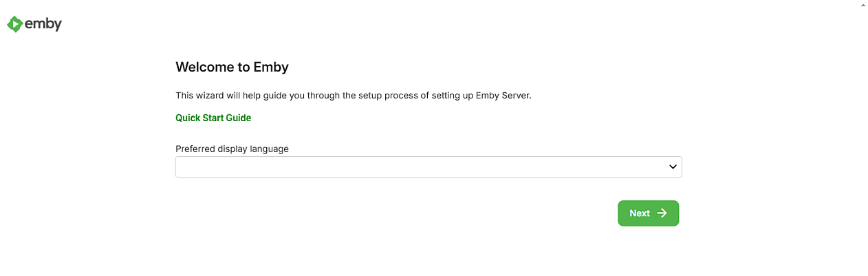This screenshot has width=868, height=276.
Task: Select the empty display language combo box
Action: click(428, 167)
